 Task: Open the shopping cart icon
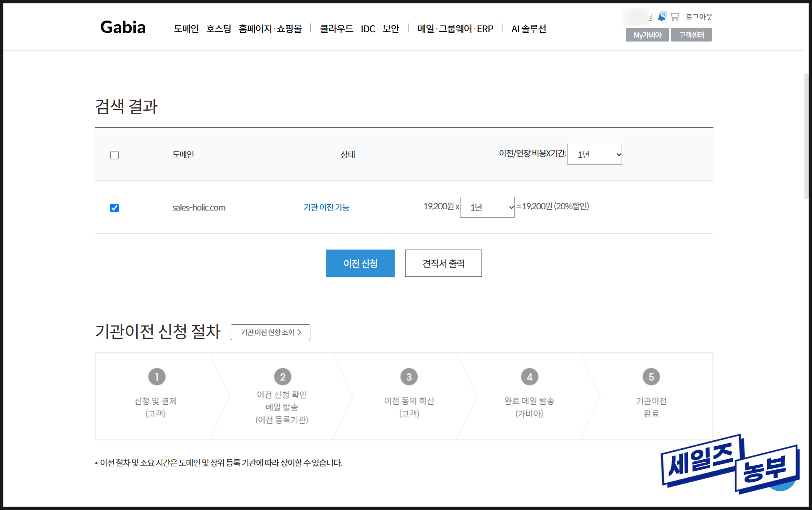(674, 17)
